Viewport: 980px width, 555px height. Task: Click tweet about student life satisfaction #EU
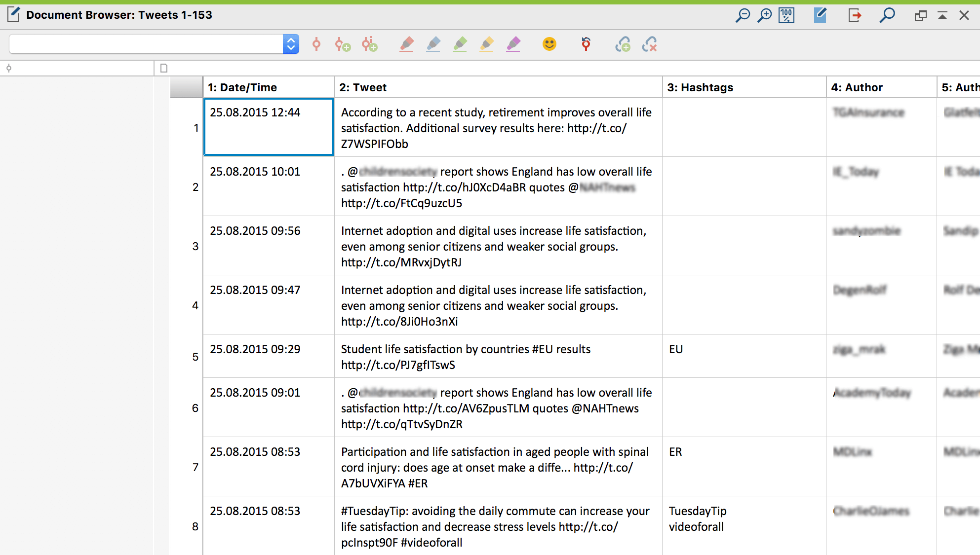coord(498,357)
